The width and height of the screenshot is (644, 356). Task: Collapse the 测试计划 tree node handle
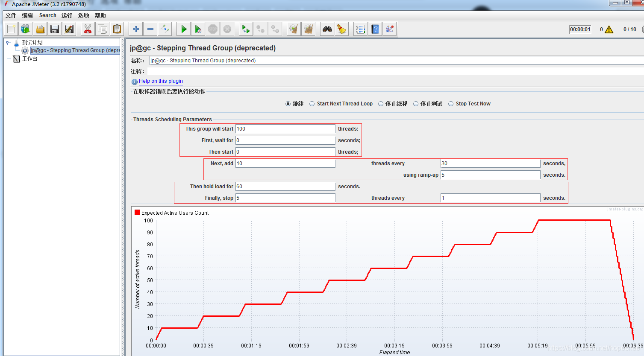coord(7,42)
